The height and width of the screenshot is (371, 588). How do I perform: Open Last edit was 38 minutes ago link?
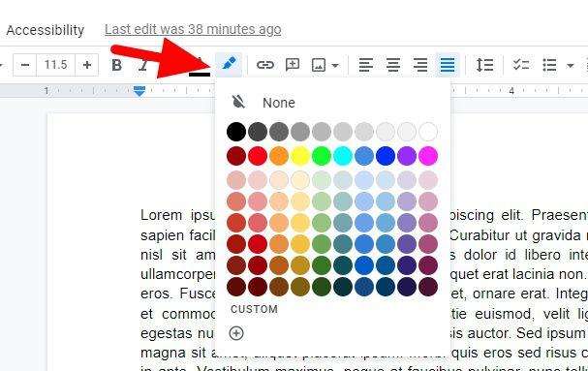[x=193, y=29]
